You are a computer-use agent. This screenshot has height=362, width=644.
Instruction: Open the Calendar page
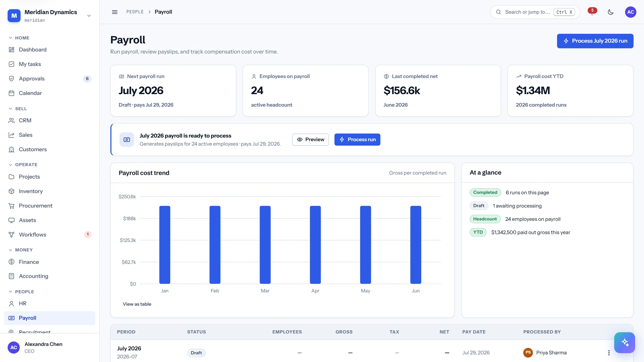click(50, 93)
